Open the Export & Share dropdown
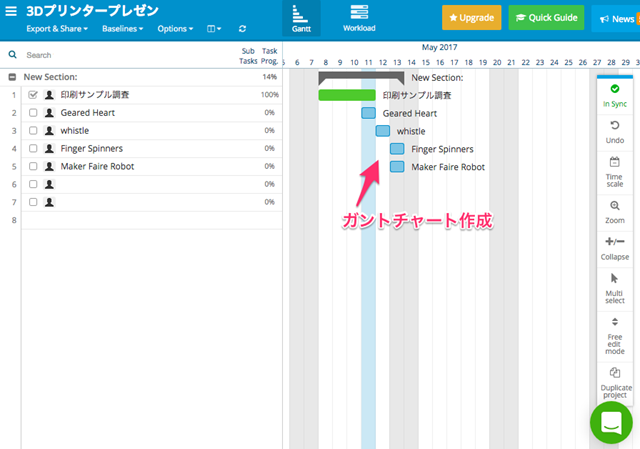 tap(56, 29)
